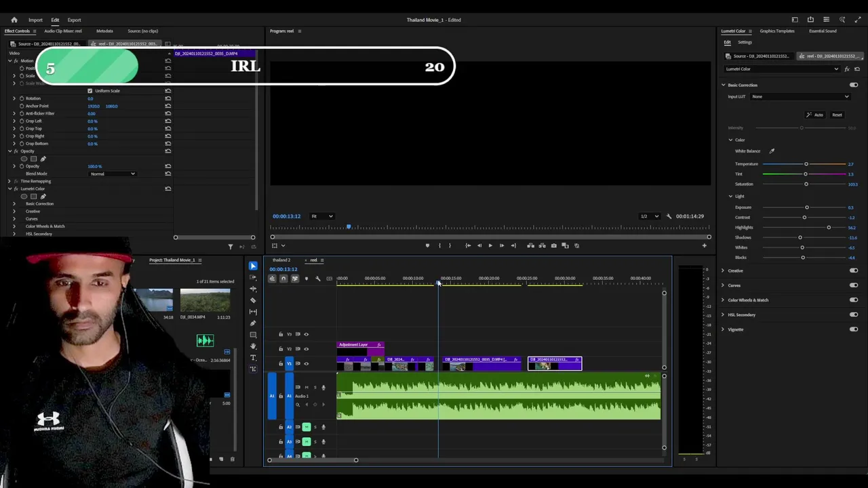Select the Selection tool in the tools panel

[253, 266]
